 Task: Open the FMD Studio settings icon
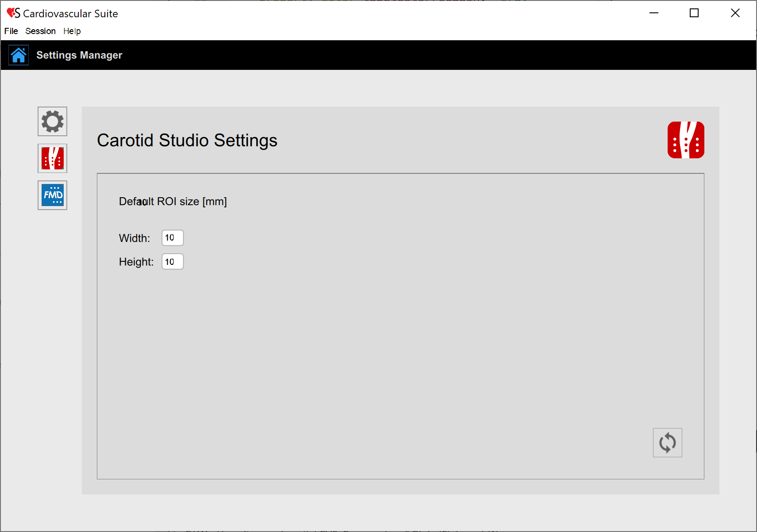click(x=52, y=195)
